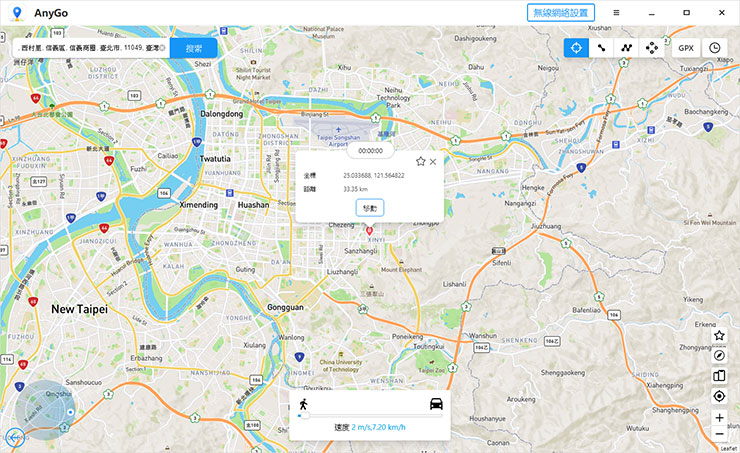This screenshot has width=740, height=453.
Task: Click the address search input field
Action: tap(90, 47)
